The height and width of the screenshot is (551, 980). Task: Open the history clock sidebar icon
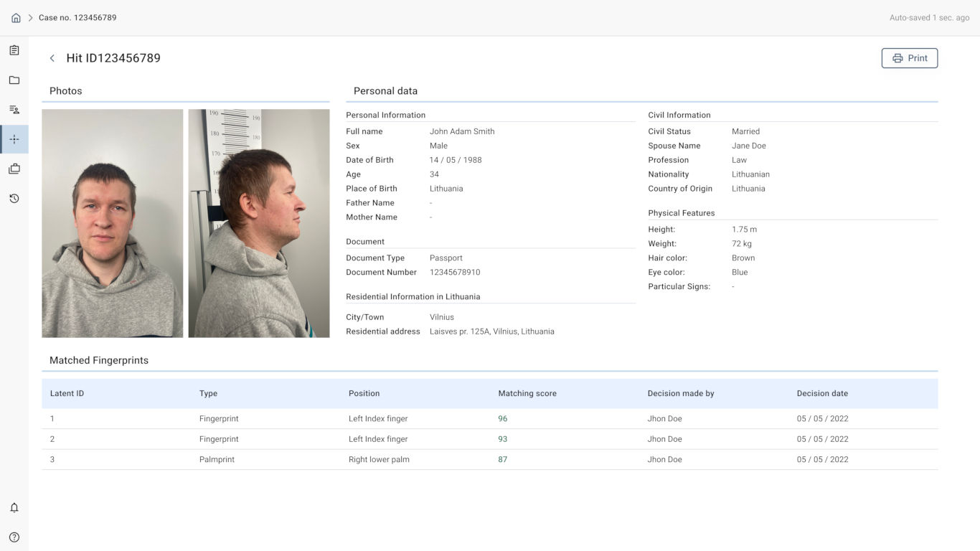click(x=14, y=199)
